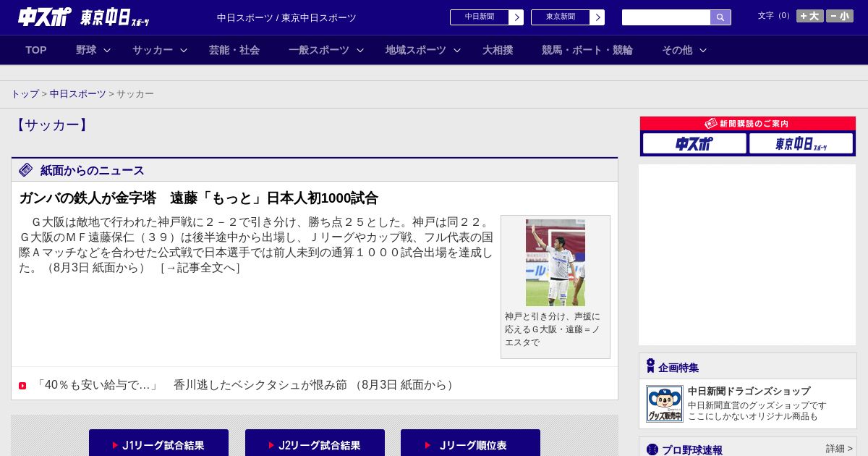Open the 東京新聞 link button

tap(568, 17)
